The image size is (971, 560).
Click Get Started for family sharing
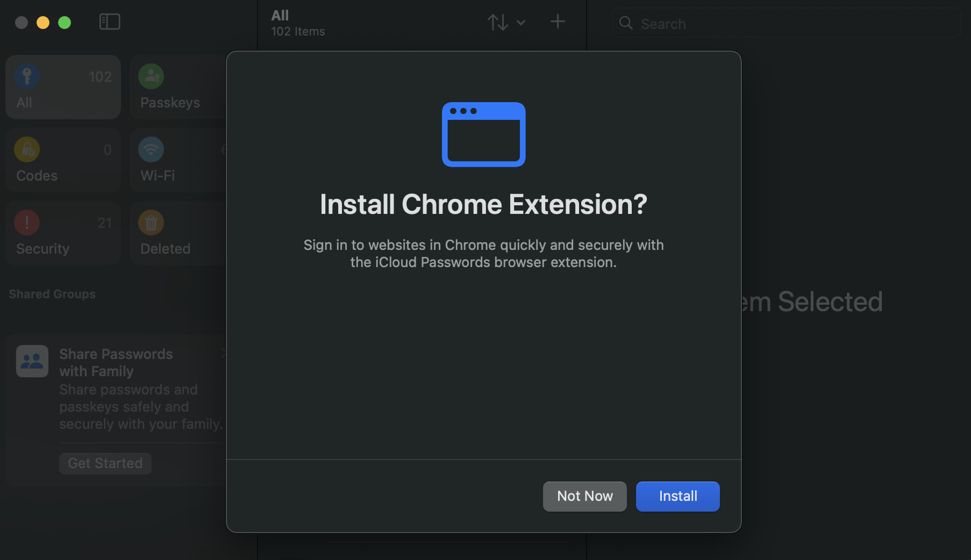(105, 463)
